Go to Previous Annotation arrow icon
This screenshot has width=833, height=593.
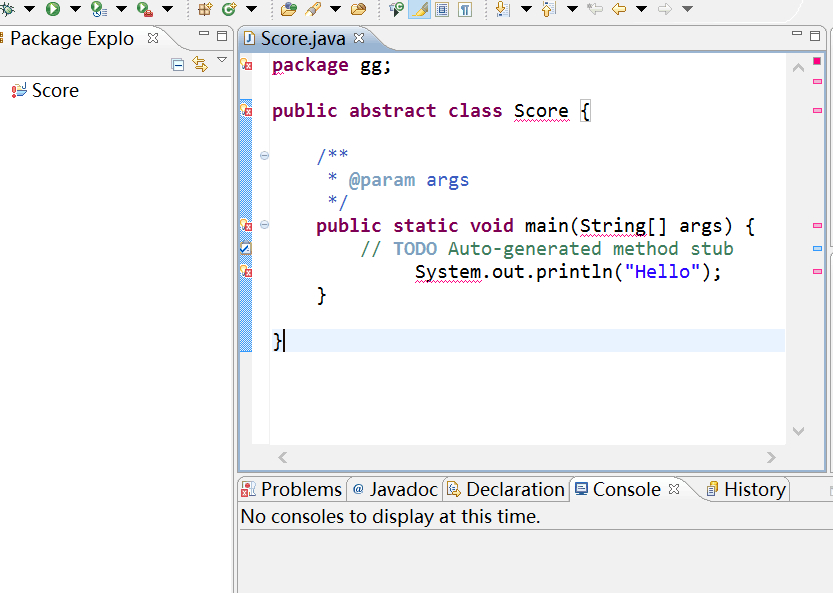coord(548,9)
